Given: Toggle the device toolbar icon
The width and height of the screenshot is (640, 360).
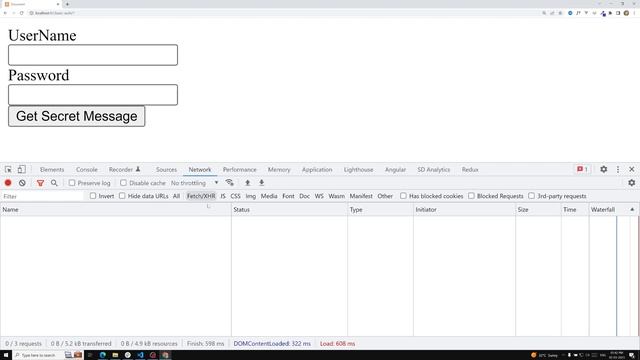Looking at the screenshot, I should (21, 169).
